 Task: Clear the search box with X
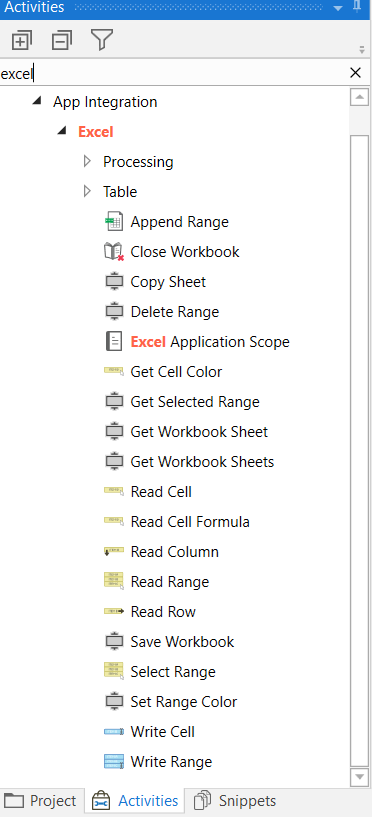click(355, 73)
